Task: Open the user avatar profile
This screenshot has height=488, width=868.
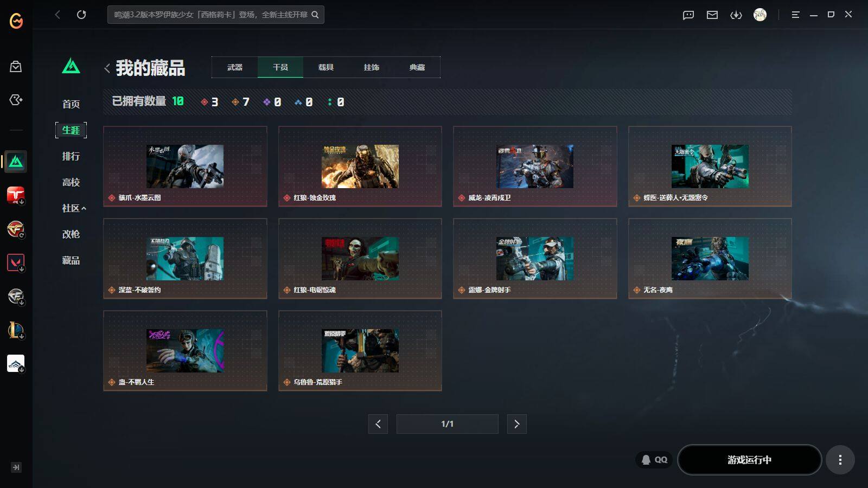Action: pyautogui.click(x=760, y=15)
